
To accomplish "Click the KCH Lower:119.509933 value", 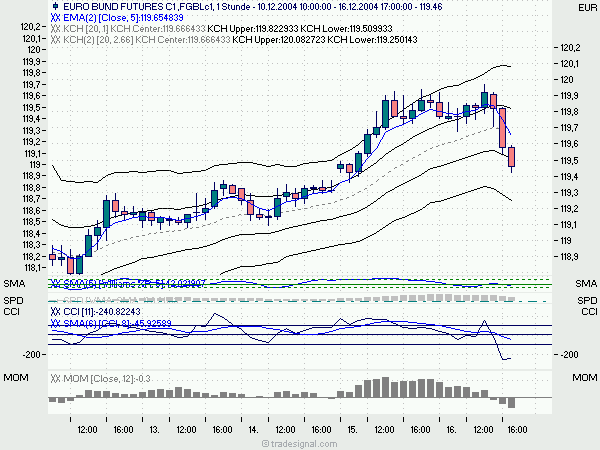I will point(346,29).
